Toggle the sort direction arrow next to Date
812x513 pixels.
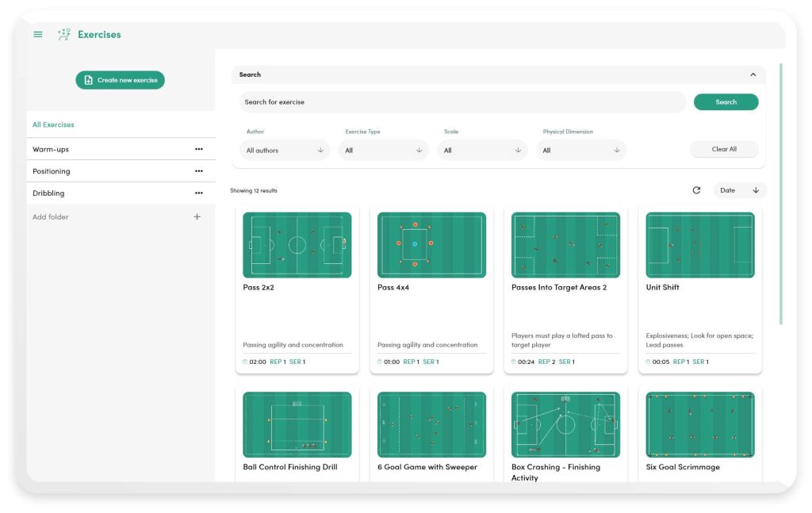point(756,190)
